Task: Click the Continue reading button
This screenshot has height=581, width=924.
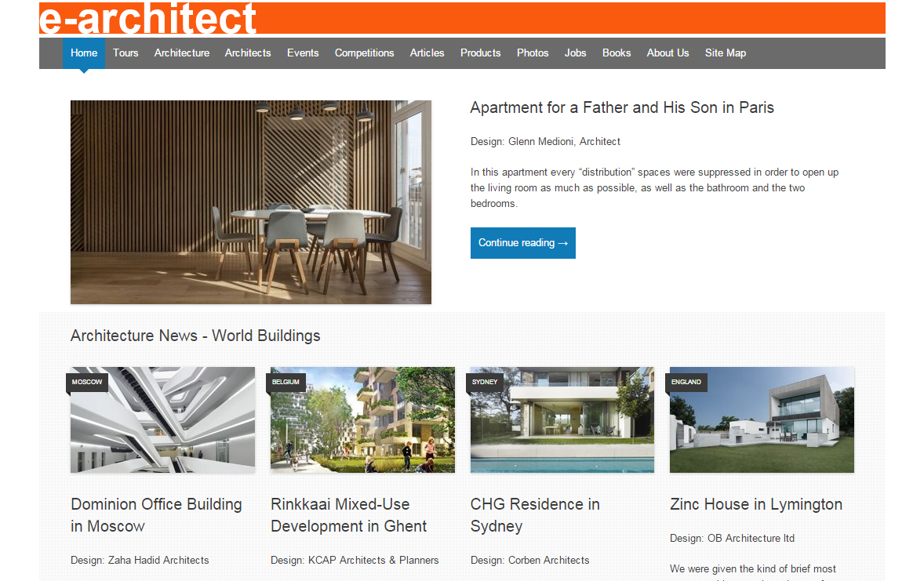Action: click(522, 243)
